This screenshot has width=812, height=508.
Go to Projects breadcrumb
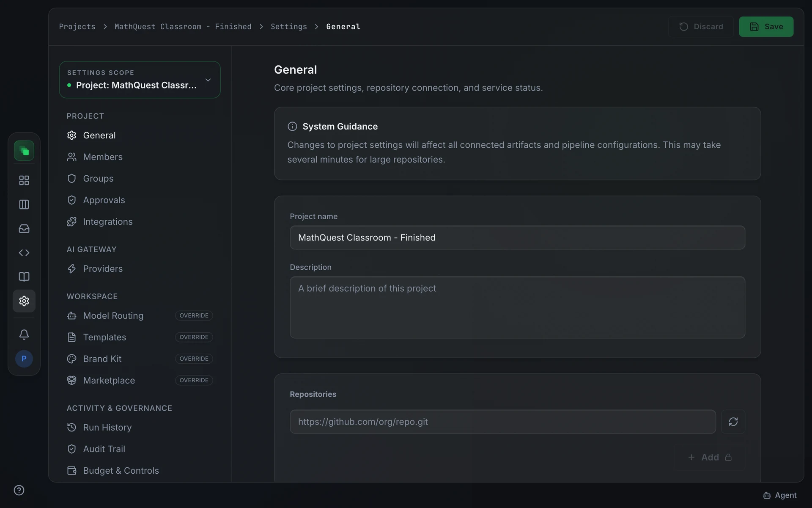click(77, 27)
